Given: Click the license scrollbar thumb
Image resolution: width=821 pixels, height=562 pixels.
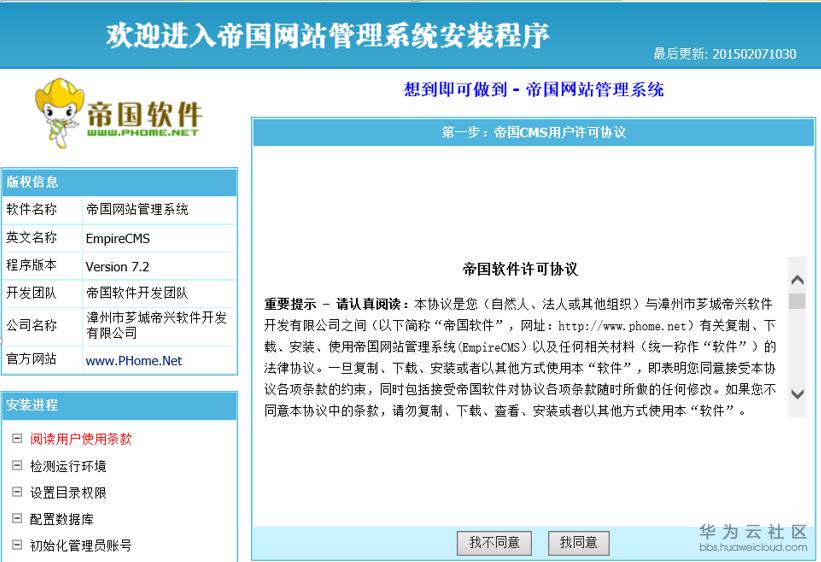Looking at the screenshot, I should [x=797, y=301].
